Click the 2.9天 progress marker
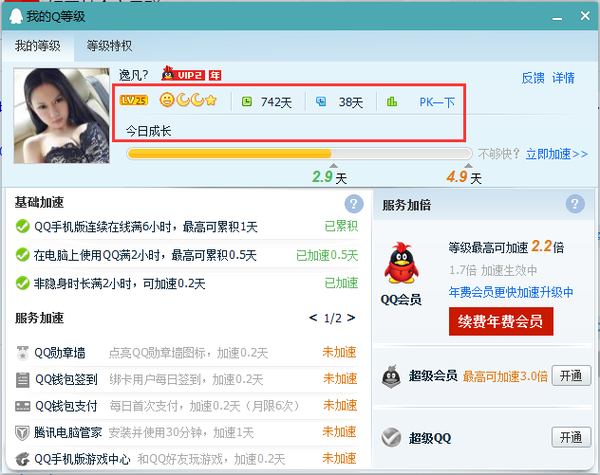The height and width of the screenshot is (475, 600). click(x=329, y=176)
